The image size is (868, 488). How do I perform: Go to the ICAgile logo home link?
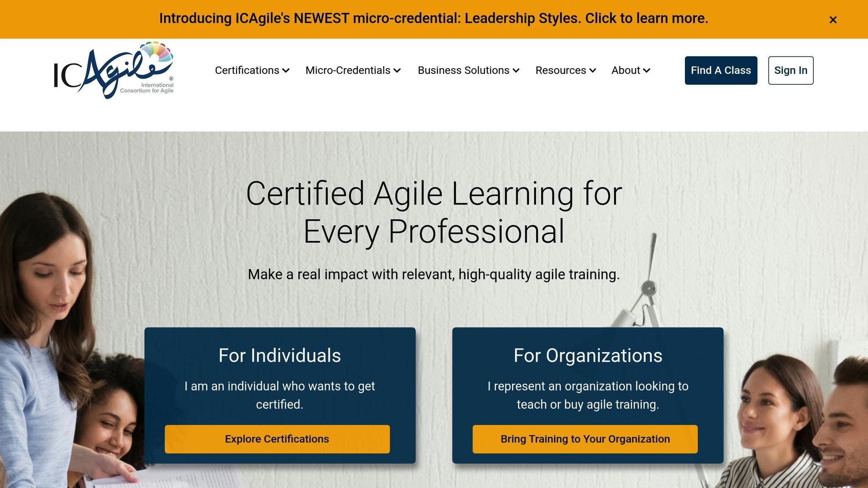[114, 70]
